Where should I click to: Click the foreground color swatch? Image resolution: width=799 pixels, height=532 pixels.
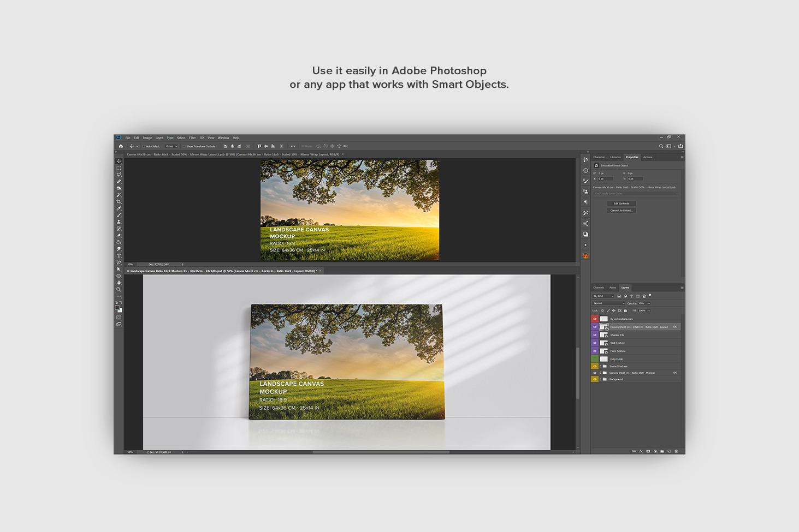pyautogui.click(x=117, y=308)
